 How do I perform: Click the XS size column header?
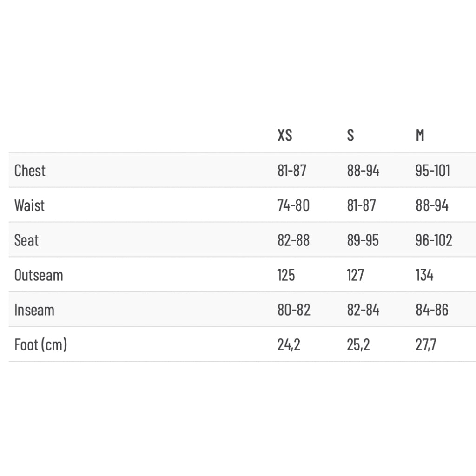point(285,135)
